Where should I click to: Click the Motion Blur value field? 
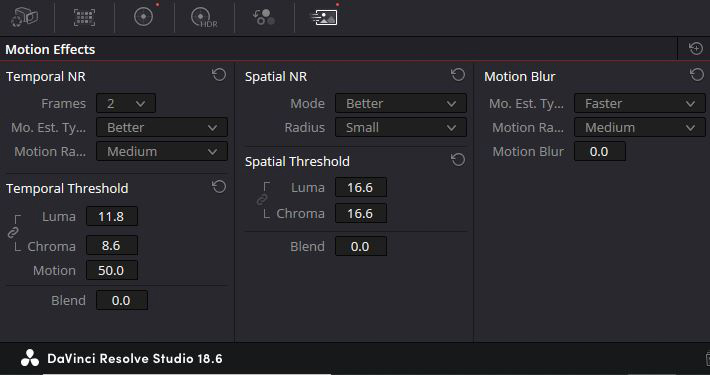600,151
